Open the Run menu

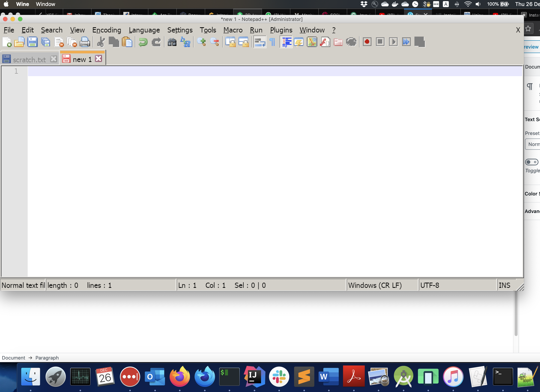tap(256, 30)
